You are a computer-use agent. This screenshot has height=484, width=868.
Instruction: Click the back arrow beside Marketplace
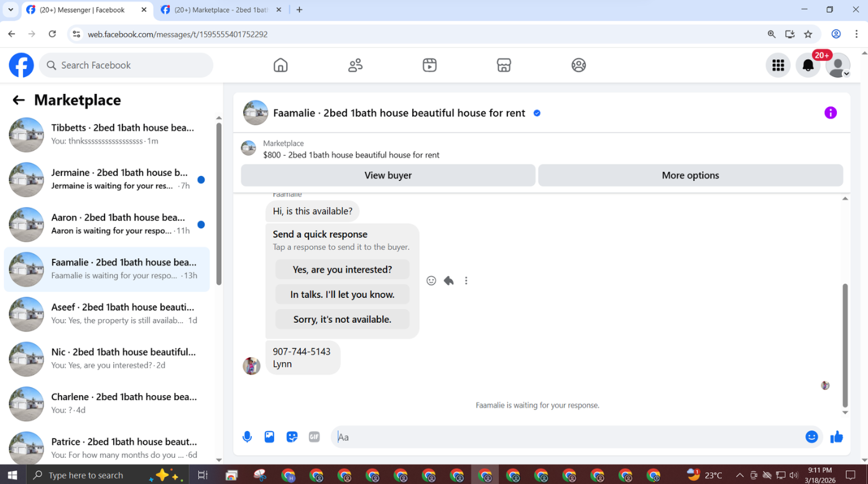(19, 100)
